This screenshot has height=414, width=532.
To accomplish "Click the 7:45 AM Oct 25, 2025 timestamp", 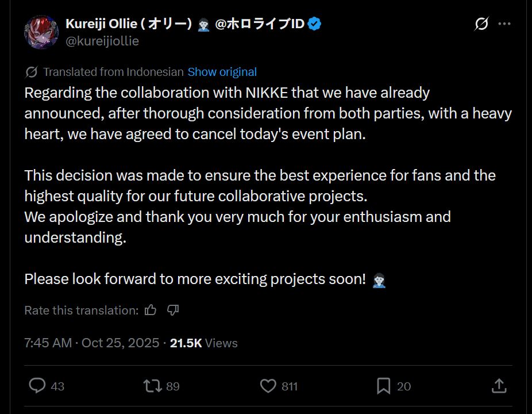I will tap(92, 343).
